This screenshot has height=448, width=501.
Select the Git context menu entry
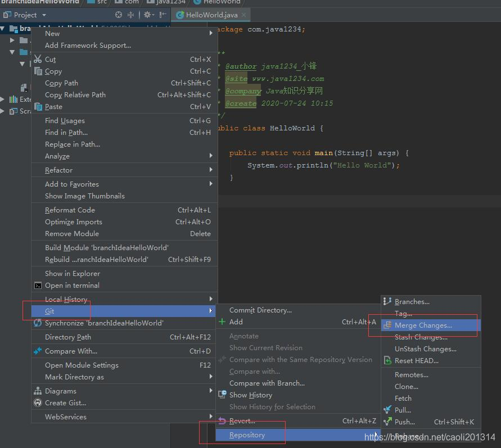123,311
